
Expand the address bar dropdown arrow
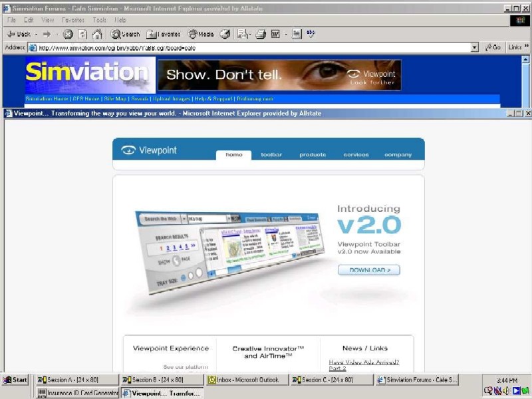474,48
